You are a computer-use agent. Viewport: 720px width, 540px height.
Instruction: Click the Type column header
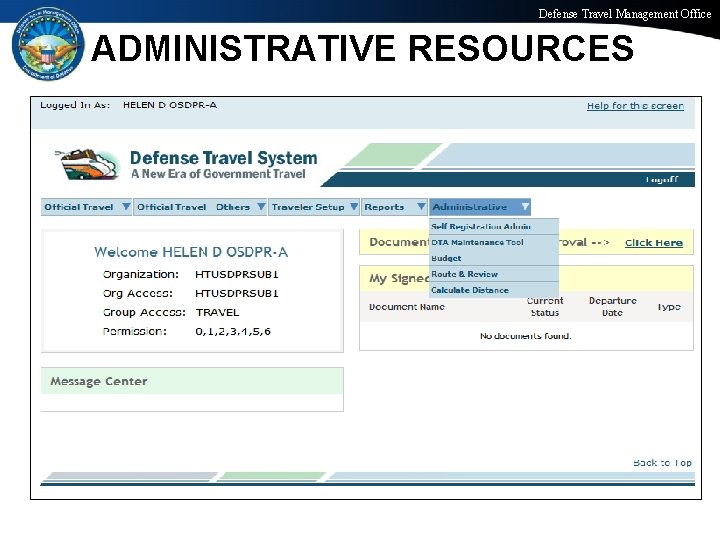tap(669, 307)
